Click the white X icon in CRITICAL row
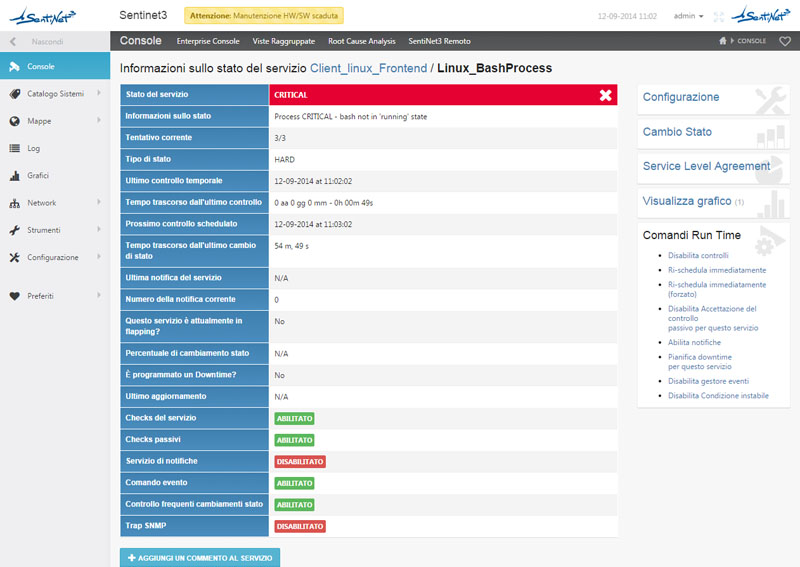The width and height of the screenshot is (800, 567). (x=606, y=95)
